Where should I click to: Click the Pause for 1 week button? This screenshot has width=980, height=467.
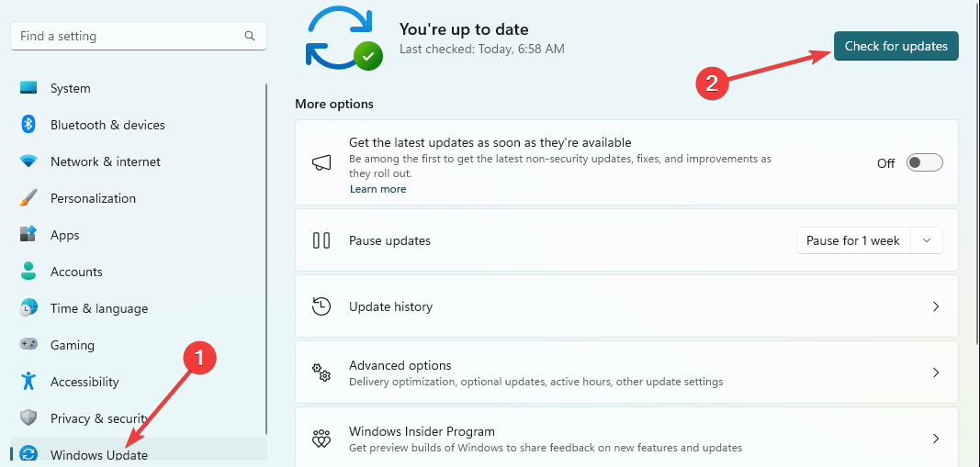(x=853, y=240)
